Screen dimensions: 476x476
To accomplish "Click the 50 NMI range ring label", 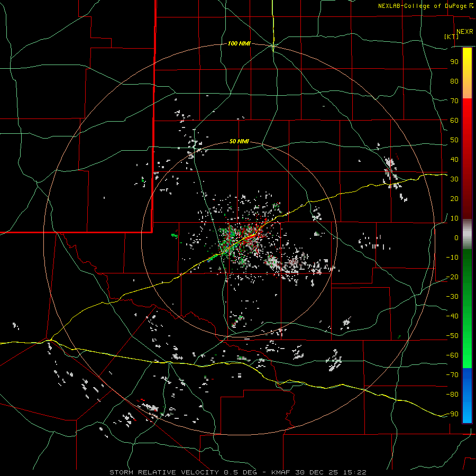I will pos(239,141).
